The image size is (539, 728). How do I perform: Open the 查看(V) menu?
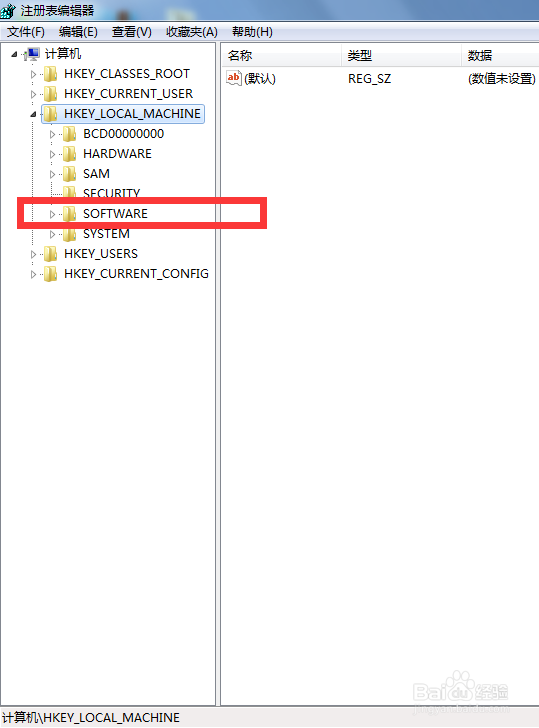(131, 32)
